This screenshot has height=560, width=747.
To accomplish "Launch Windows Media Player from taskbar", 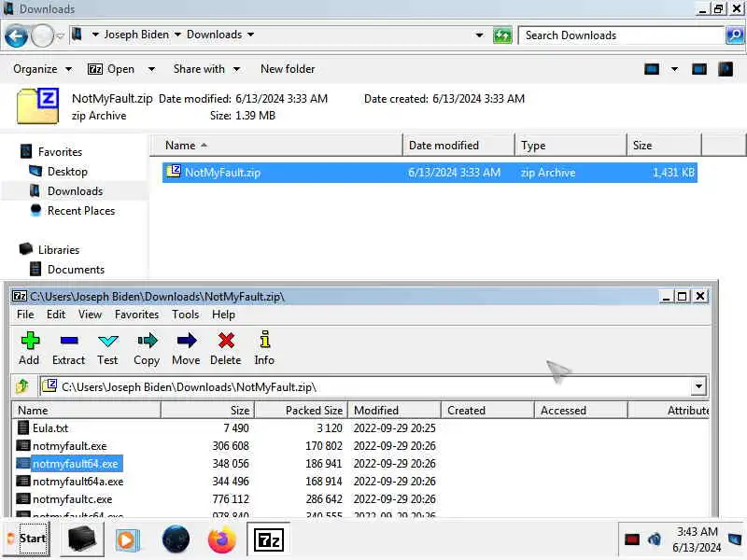I will 127,539.
